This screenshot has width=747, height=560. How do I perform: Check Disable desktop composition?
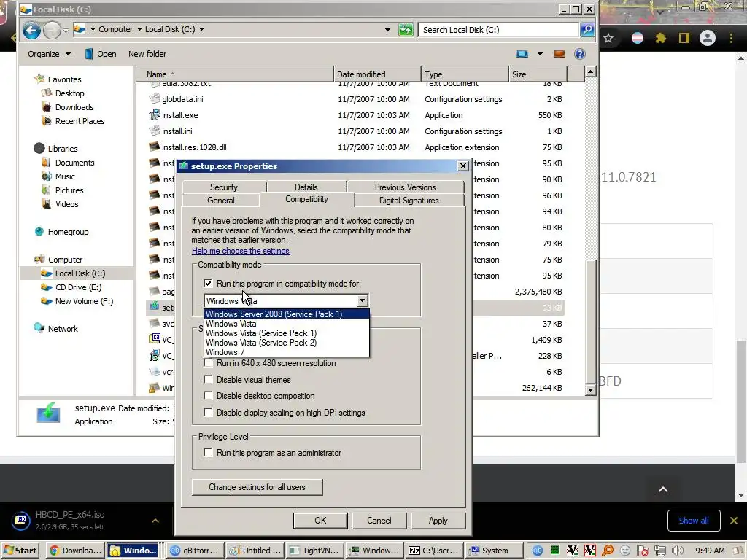coord(208,396)
